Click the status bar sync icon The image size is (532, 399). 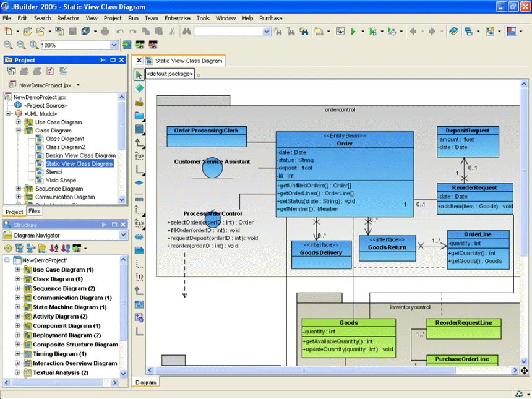519,394
